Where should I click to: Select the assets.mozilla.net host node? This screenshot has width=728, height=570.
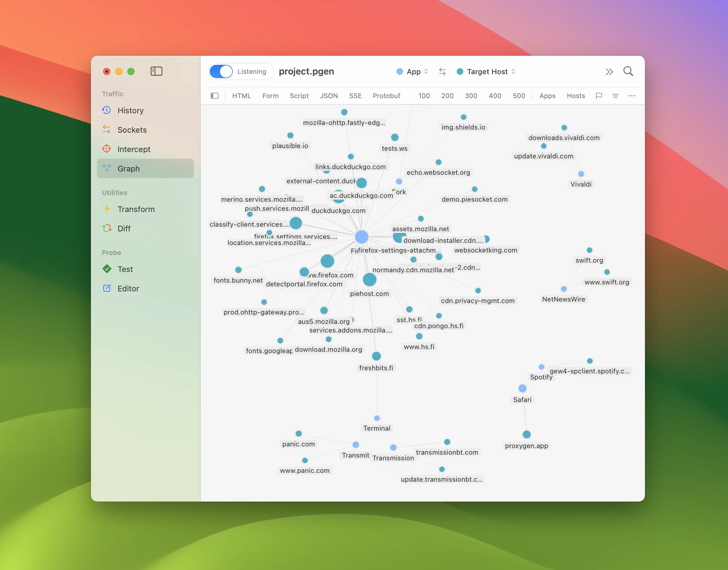point(421,219)
